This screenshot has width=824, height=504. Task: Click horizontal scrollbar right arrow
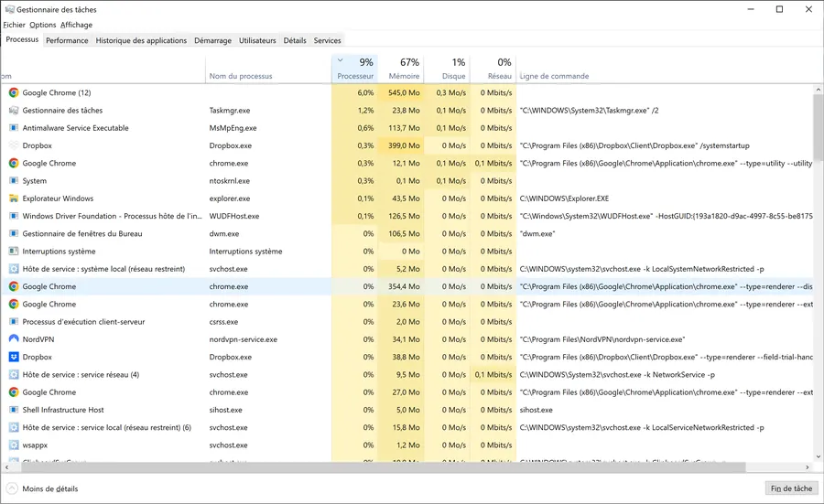808,467
